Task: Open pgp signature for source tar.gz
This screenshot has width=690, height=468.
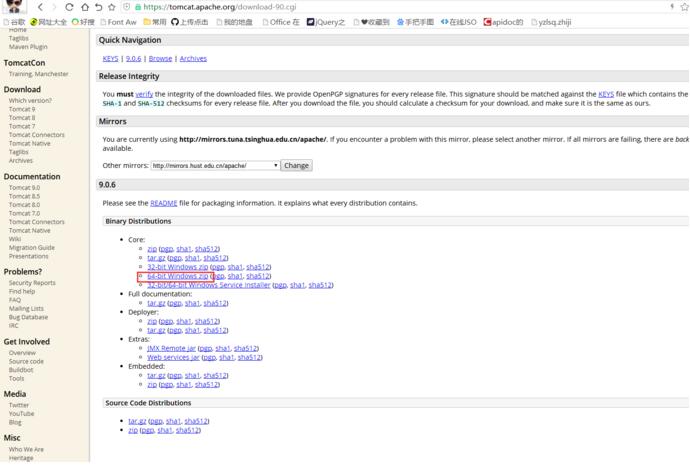Action: (x=156, y=421)
